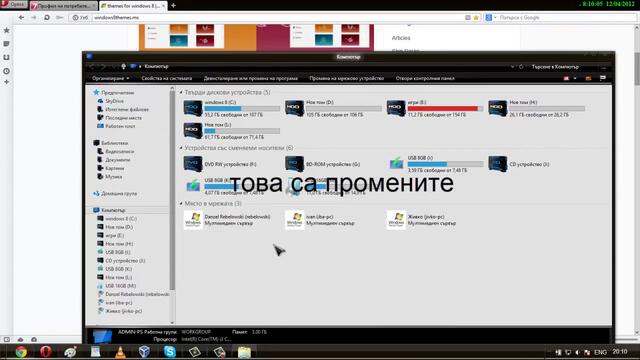Open Danzel Rebelowski media server icon
This screenshot has height=360, width=640.
click(x=193, y=220)
